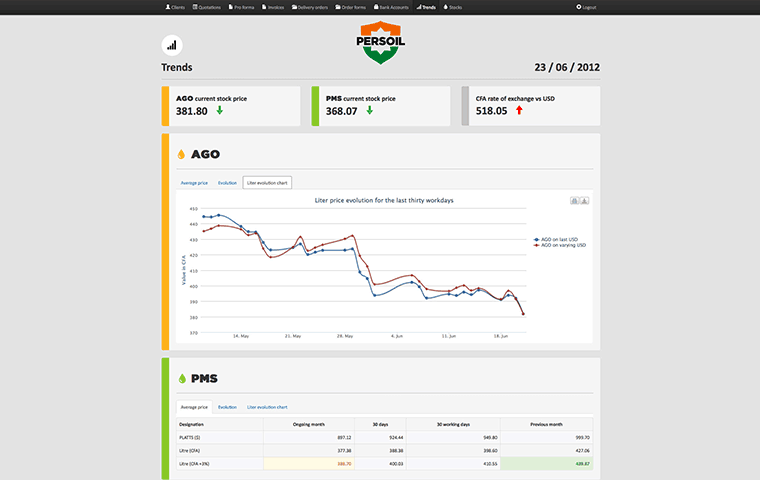The width and height of the screenshot is (760, 480).
Task: Switch AGO section to Average price tab
Action: [194, 183]
